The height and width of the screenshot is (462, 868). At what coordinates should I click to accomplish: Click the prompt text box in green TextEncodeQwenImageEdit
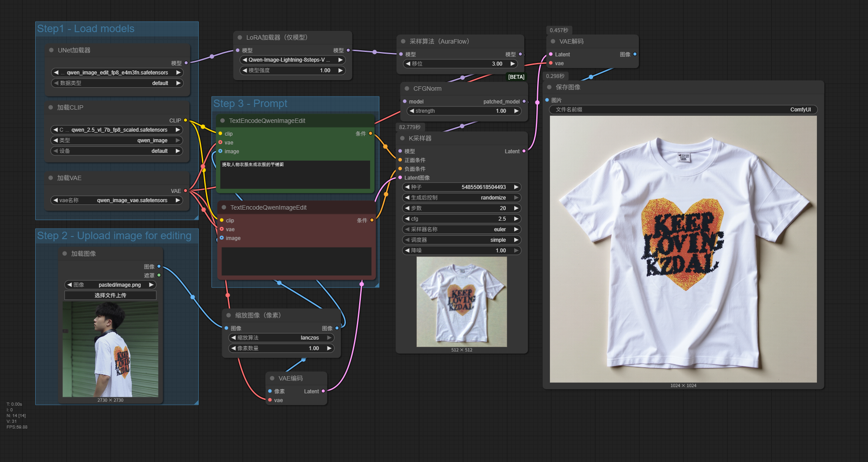click(295, 175)
